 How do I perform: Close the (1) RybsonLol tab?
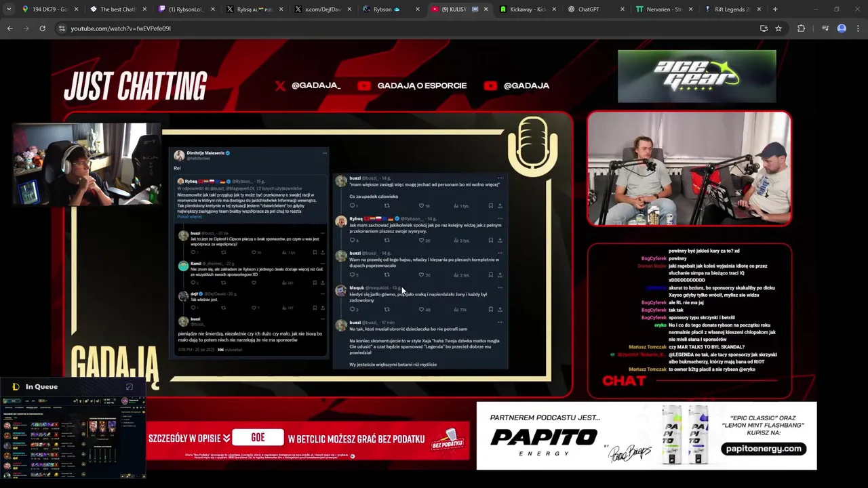(213, 9)
